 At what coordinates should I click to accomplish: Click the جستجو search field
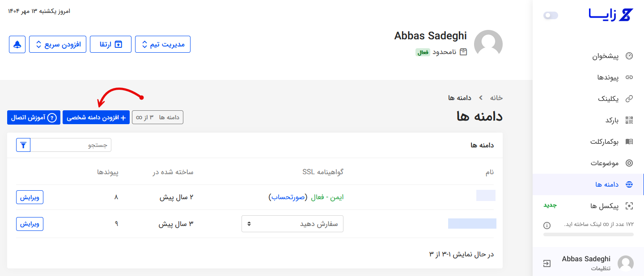(71, 145)
